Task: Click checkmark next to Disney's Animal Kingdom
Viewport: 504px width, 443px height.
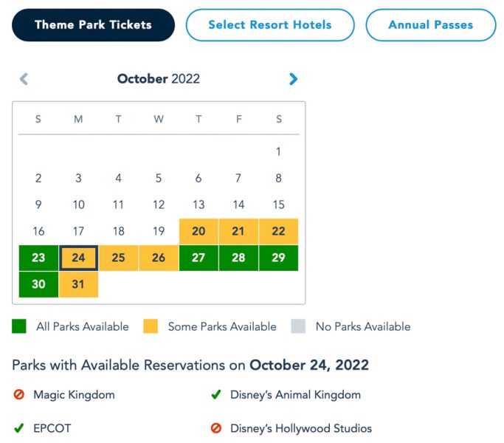Action: (216, 395)
